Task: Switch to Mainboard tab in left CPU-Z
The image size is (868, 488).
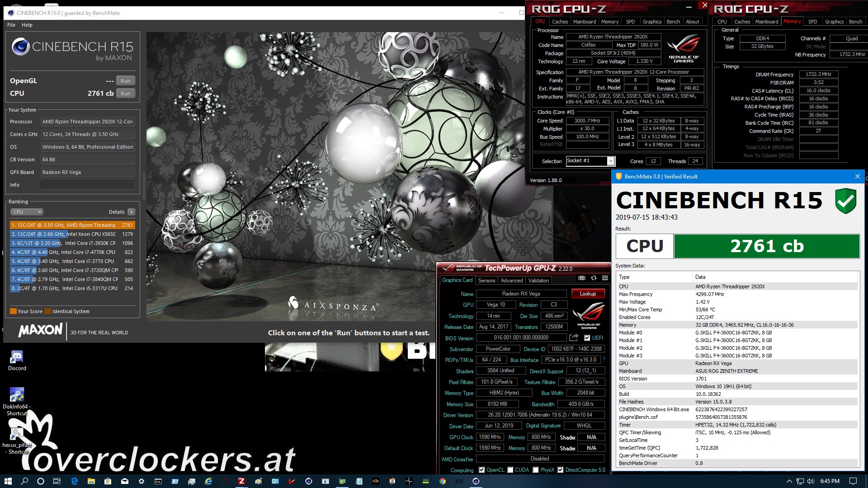Action: pos(585,22)
